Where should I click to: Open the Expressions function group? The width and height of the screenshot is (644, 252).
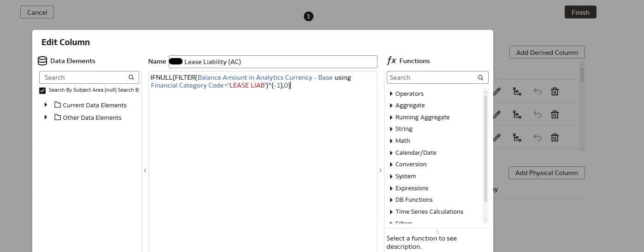point(391,188)
